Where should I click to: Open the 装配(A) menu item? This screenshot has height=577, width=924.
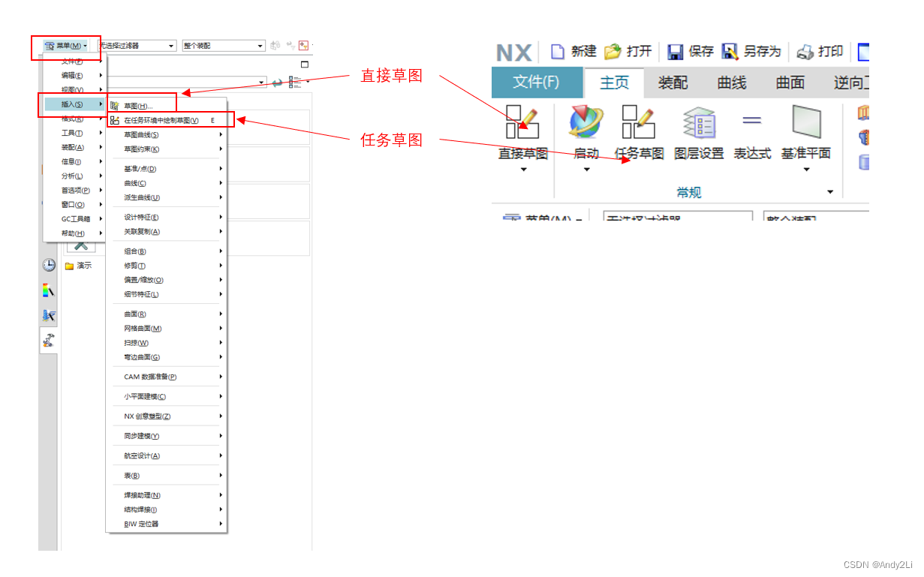point(74,147)
